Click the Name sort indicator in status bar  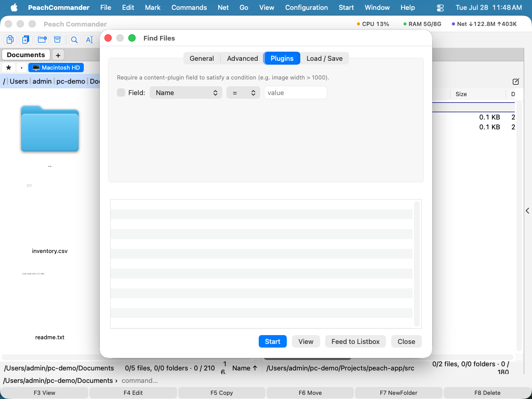tap(245, 368)
